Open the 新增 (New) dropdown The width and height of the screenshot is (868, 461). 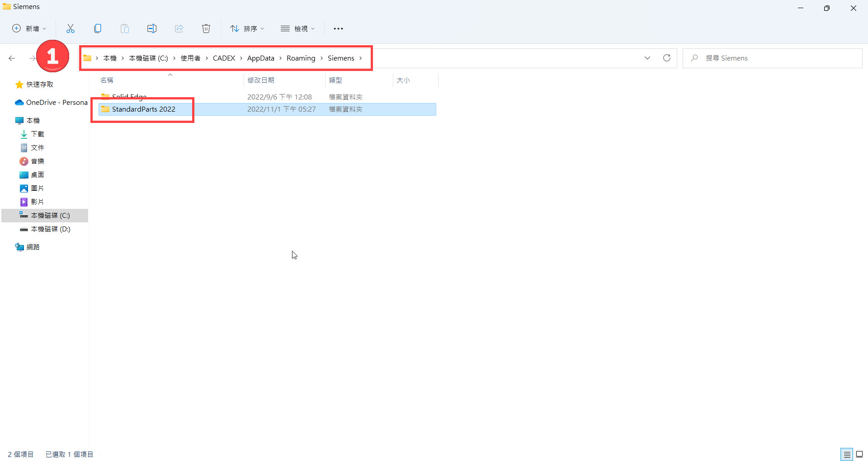point(29,28)
